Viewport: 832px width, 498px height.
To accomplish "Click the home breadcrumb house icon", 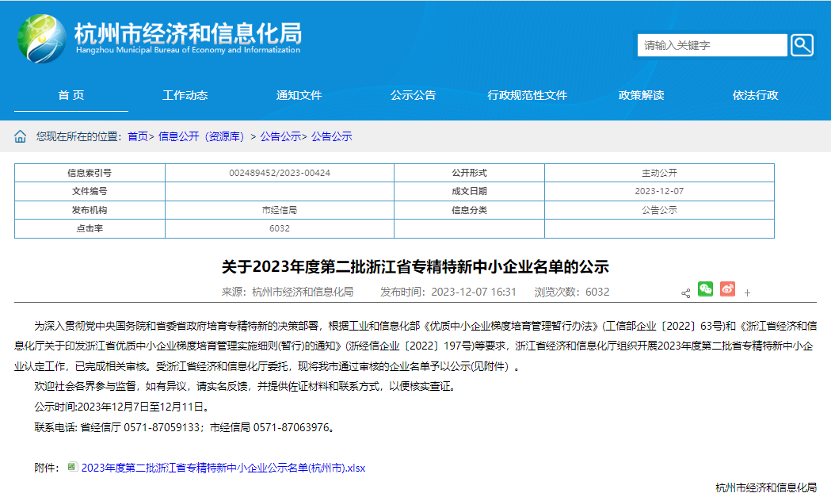I will click(x=20, y=137).
